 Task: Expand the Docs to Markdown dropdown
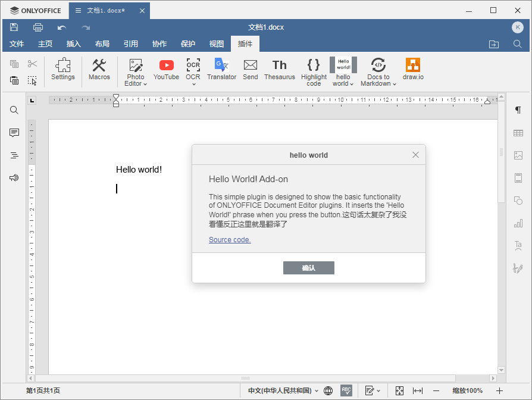point(395,84)
